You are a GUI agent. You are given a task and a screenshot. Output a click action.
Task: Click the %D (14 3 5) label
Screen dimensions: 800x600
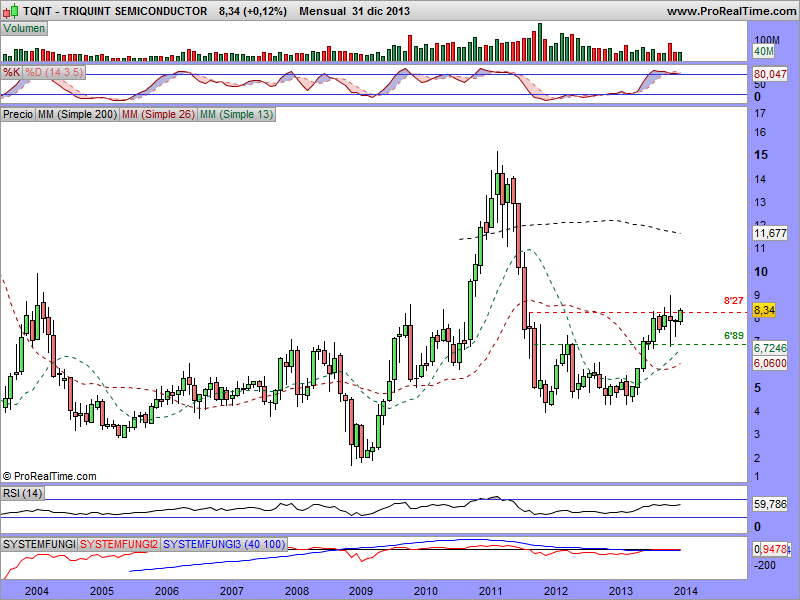(x=54, y=72)
